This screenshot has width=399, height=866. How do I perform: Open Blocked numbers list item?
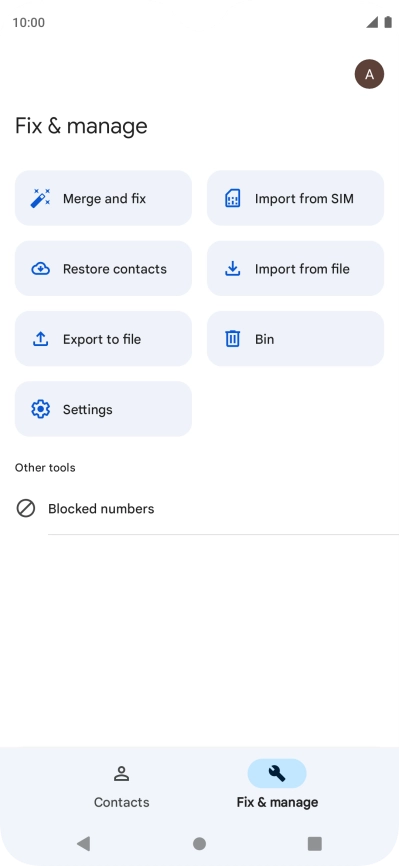click(x=200, y=509)
